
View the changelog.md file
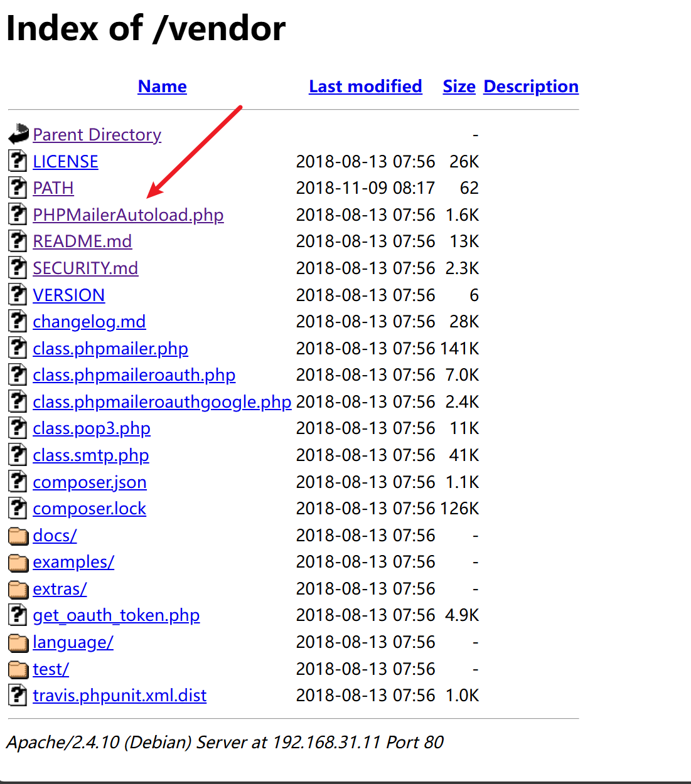click(89, 321)
